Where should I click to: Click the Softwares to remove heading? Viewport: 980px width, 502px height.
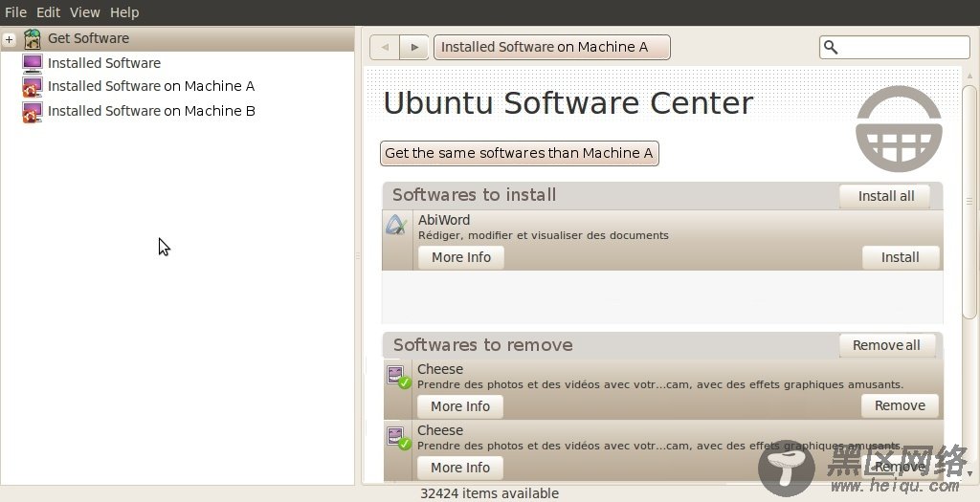point(482,344)
